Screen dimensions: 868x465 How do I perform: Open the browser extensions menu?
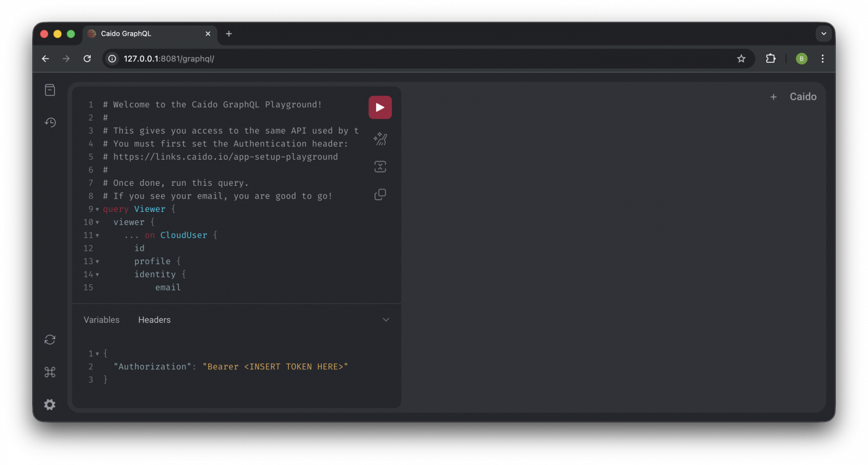tap(771, 58)
